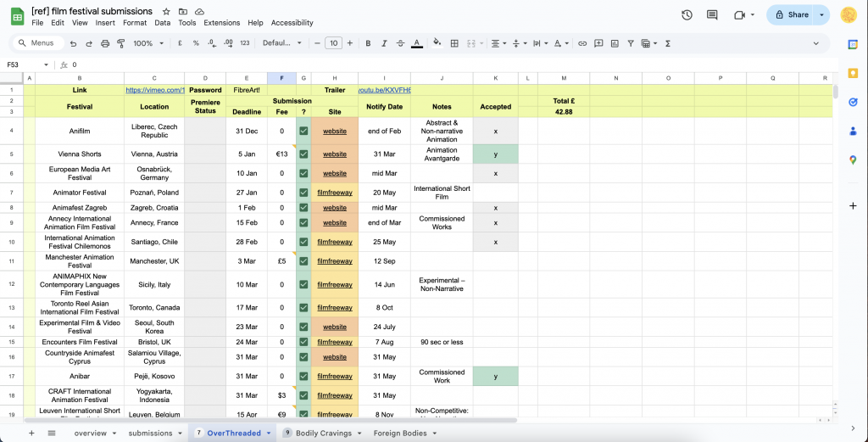Toggle strikethrough formatting

point(401,43)
